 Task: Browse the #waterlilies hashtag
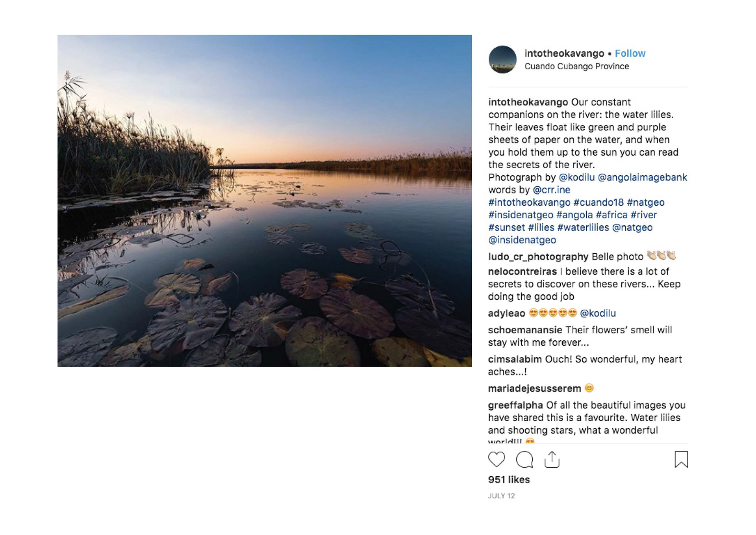pyautogui.click(x=583, y=227)
